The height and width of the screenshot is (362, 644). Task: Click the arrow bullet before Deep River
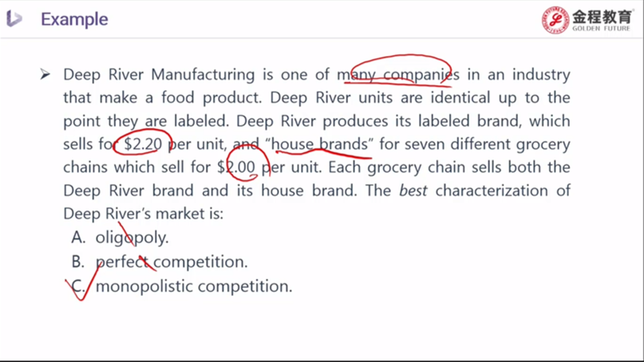45,74
